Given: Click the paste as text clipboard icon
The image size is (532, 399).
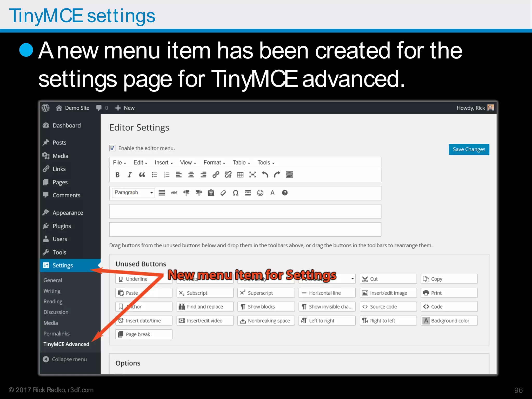Looking at the screenshot, I should point(211,193).
